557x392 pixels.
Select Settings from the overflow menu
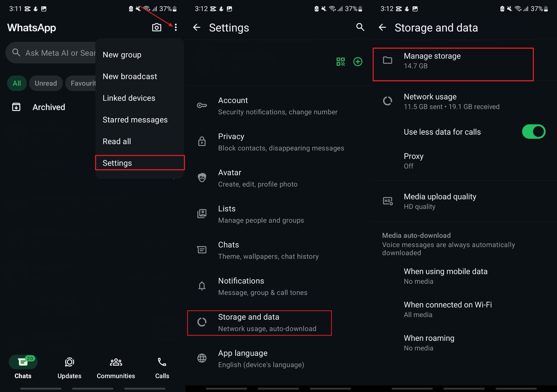(x=117, y=163)
